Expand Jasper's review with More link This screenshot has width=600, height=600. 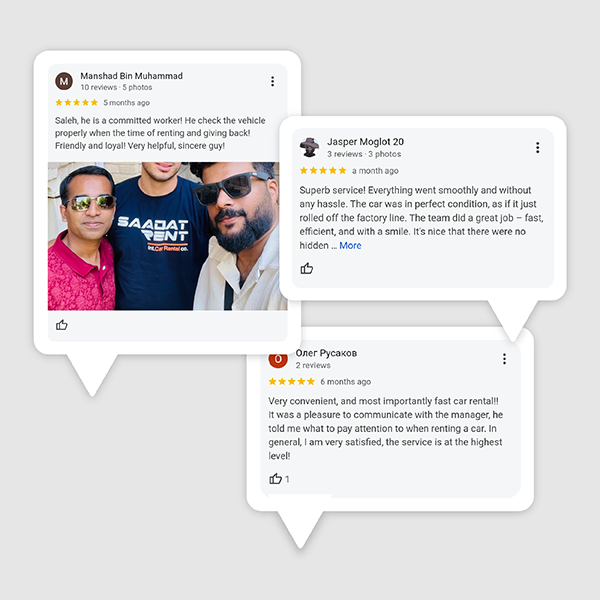(x=350, y=246)
